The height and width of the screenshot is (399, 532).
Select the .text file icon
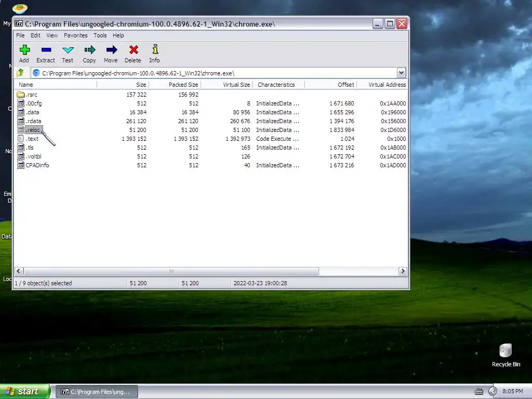21,138
